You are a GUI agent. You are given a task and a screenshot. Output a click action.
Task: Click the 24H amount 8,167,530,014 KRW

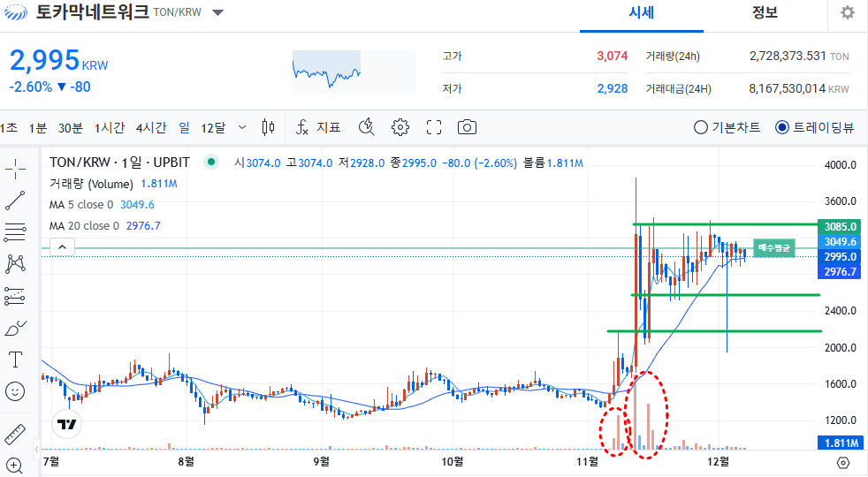799,88
